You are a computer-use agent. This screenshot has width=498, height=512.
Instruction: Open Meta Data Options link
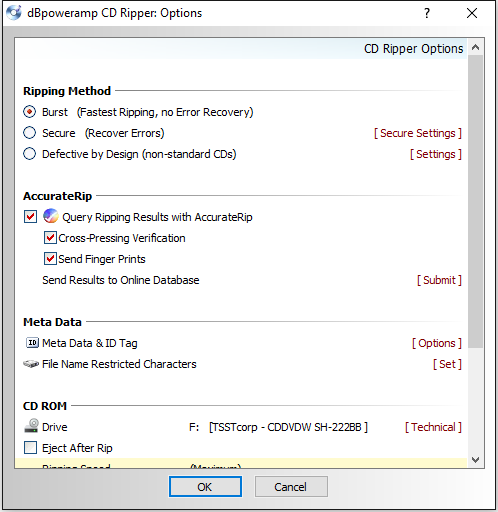tap(437, 343)
